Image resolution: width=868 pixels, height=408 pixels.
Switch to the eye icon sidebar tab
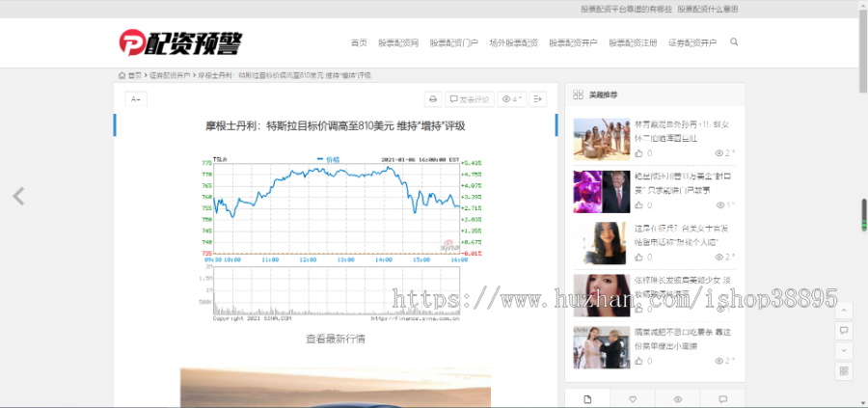point(678,398)
